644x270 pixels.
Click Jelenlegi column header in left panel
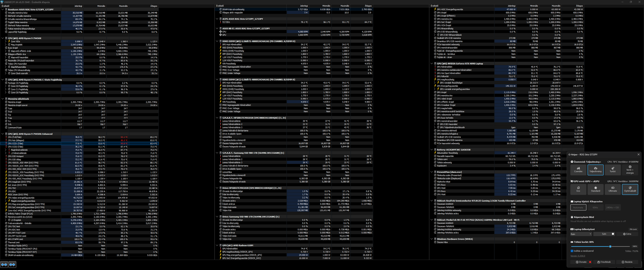[x=72, y=6]
